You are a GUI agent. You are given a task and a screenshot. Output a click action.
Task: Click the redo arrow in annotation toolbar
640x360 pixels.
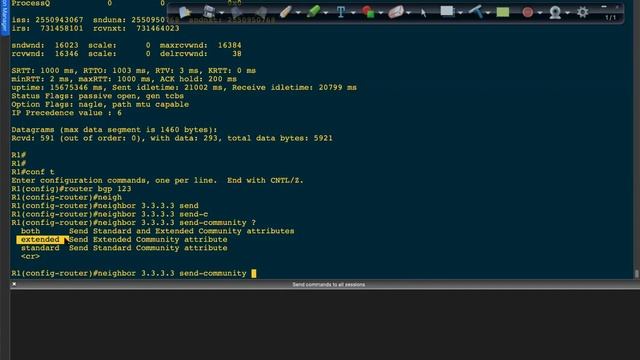[261, 12]
